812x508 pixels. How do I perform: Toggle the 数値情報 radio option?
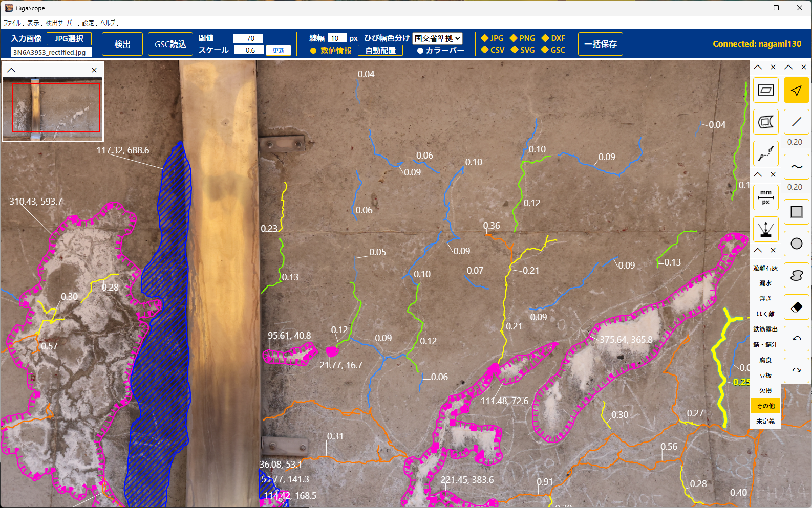point(313,51)
